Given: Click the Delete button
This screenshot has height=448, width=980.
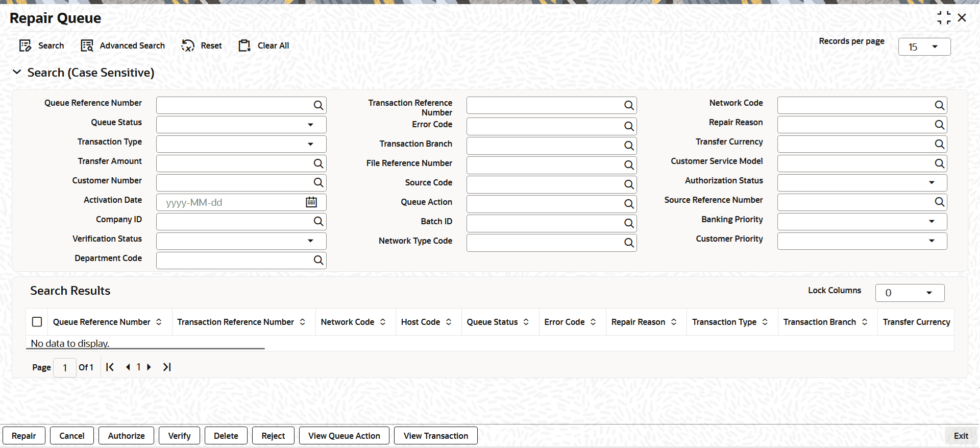Looking at the screenshot, I should [226, 436].
